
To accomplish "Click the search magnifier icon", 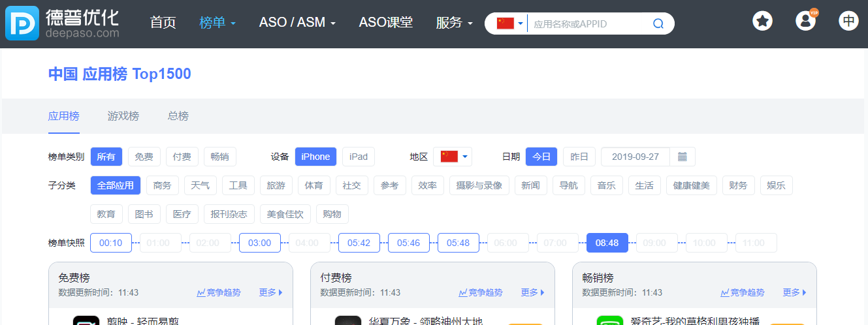I will point(658,24).
